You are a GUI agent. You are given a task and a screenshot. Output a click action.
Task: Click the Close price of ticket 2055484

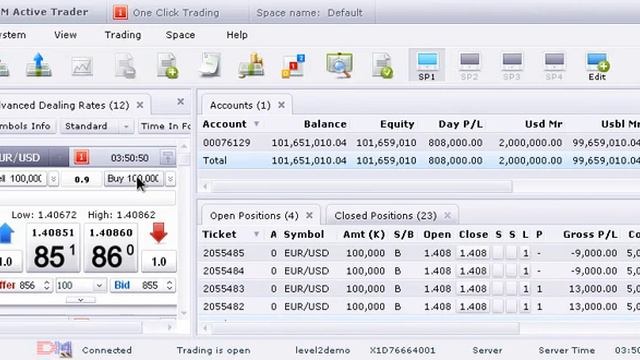(473, 271)
